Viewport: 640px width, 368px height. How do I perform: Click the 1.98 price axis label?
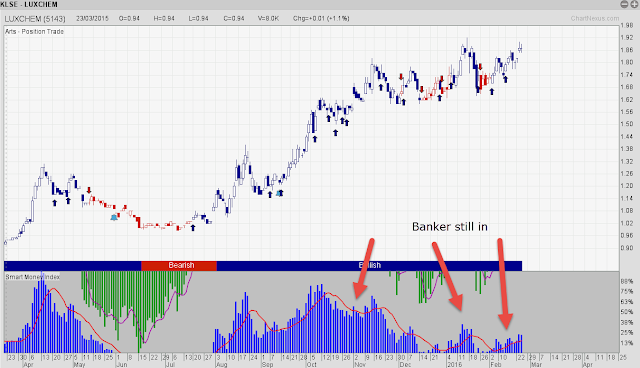(627, 25)
